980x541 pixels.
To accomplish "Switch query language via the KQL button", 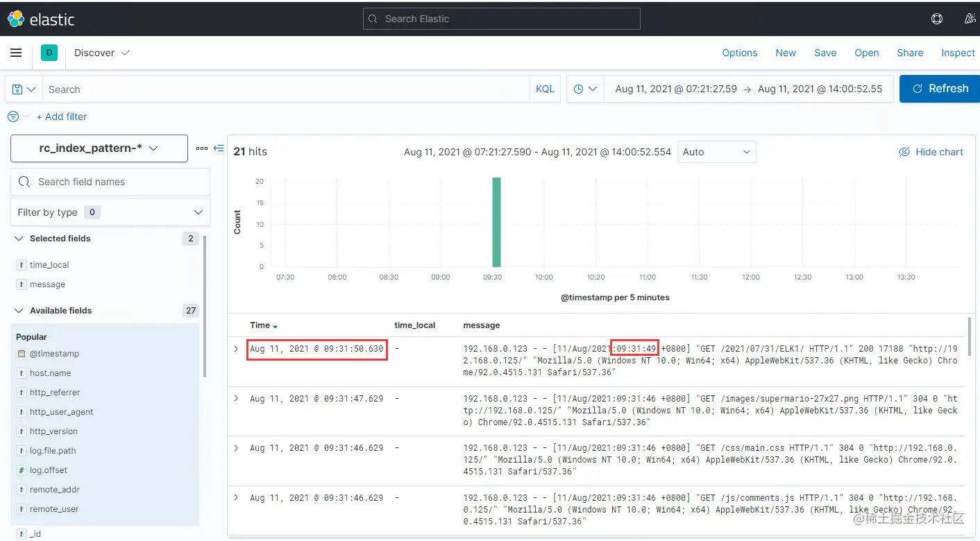I will tap(545, 89).
